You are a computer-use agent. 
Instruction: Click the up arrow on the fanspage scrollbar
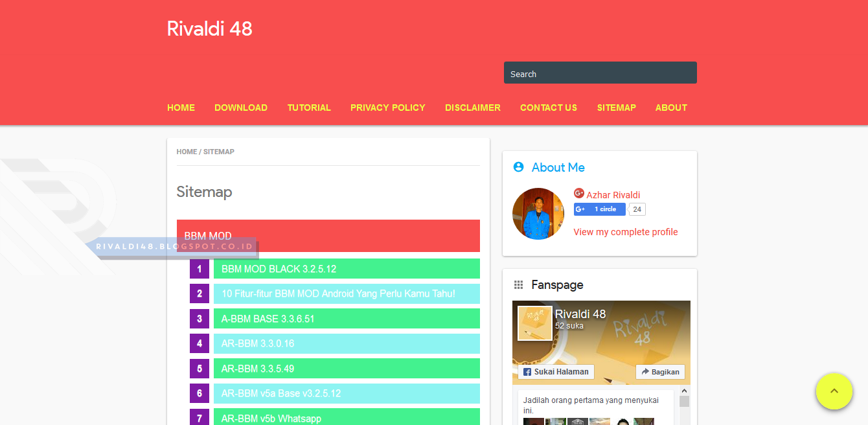click(685, 389)
